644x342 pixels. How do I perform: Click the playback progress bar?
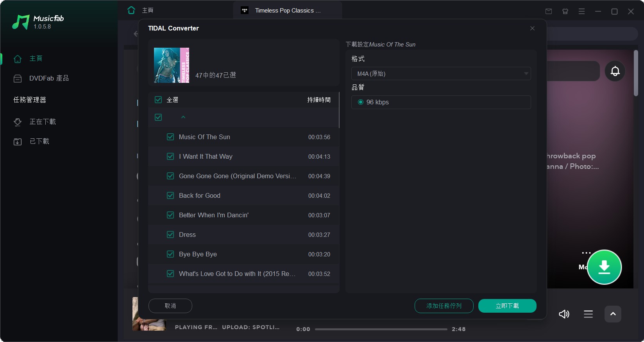coord(381,329)
